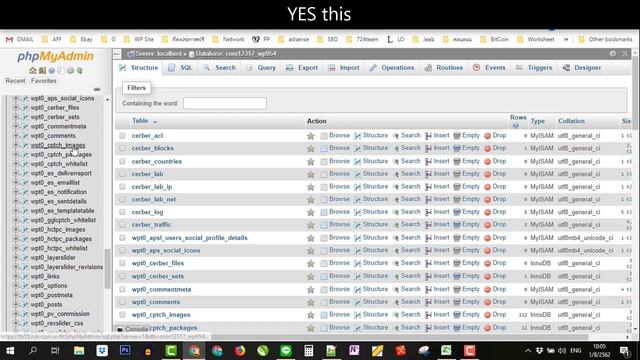Image resolution: width=640 pixels, height=360 pixels.
Task: Open phpMyAdmin home icon
Action: [33, 71]
